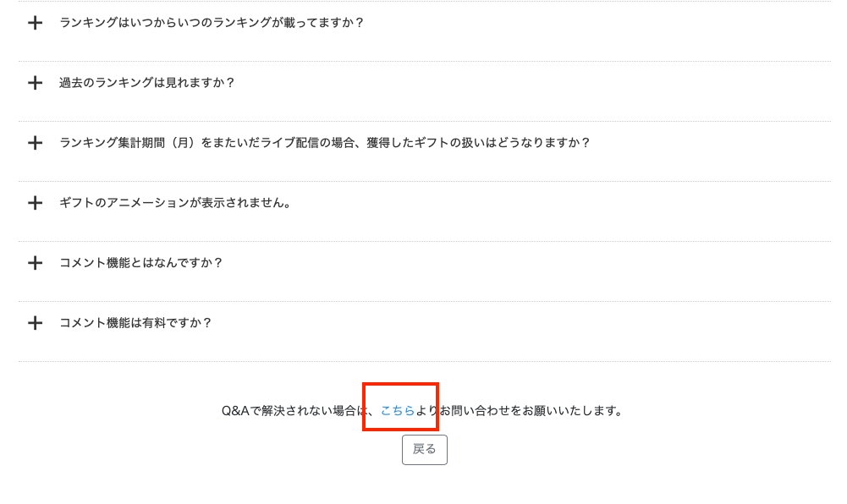The height and width of the screenshot is (504, 847).
Task: Open the 'ランキング集計期間（月）をまたいだライブ配信' question text
Action: coord(325,143)
